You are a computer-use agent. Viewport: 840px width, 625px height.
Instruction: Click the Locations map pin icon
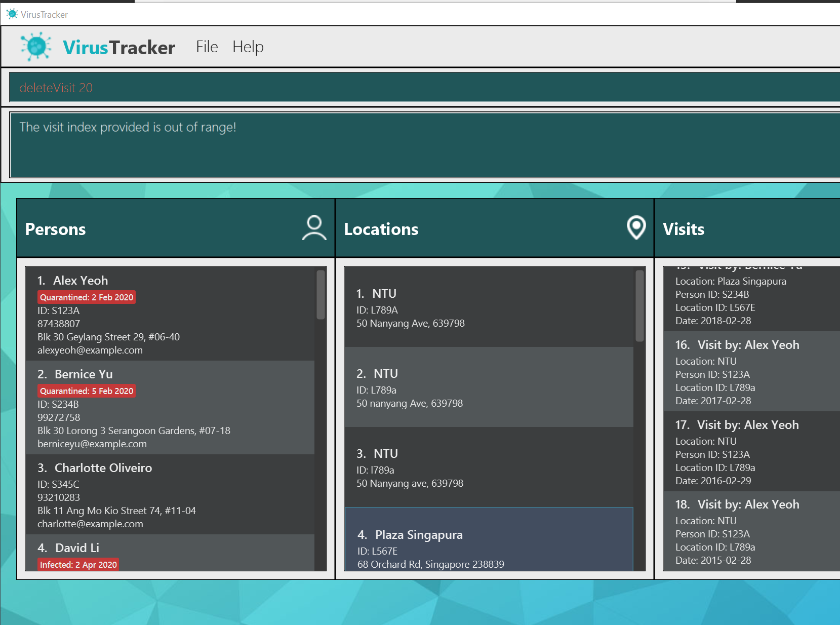636,228
